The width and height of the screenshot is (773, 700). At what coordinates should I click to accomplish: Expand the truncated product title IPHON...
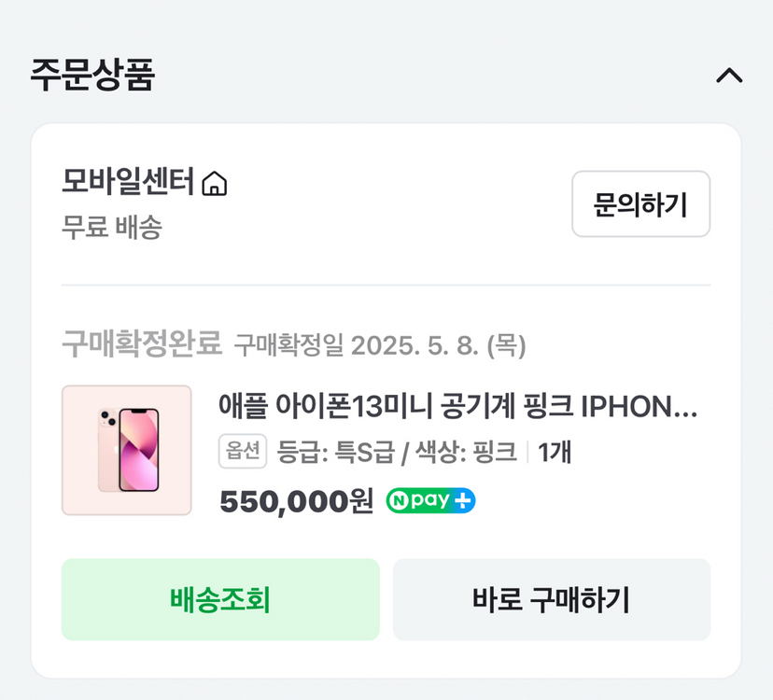[x=644, y=409]
